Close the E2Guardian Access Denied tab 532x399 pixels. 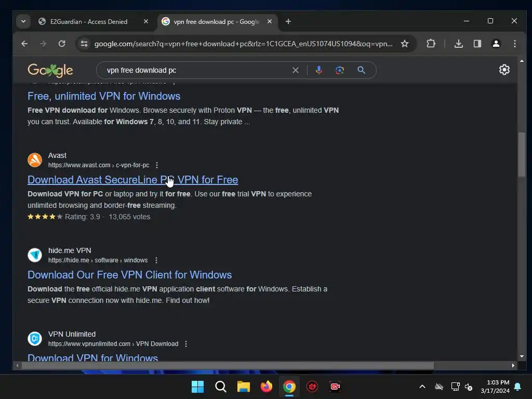[x=146, y=21]
